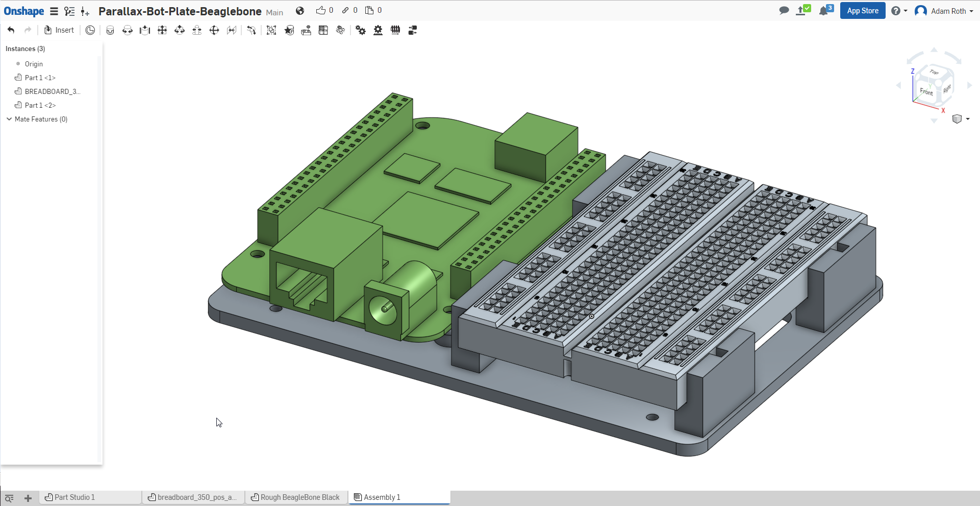Open the comments speech bubble
The height and width of the screenshot is (506, 980).
point(784,11)
